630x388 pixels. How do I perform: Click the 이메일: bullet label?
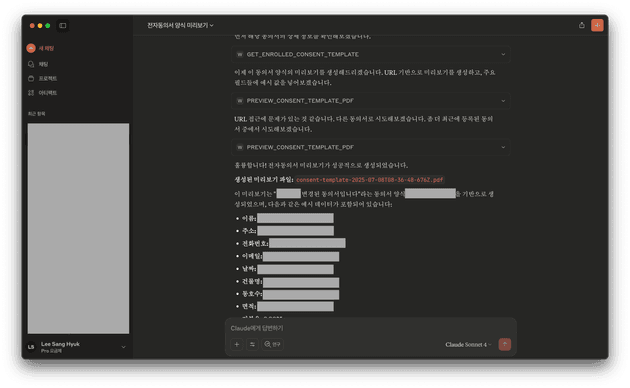tap(252, 256)
